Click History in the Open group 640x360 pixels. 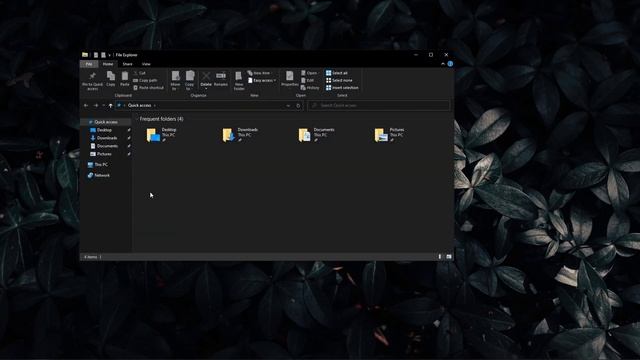310,88
